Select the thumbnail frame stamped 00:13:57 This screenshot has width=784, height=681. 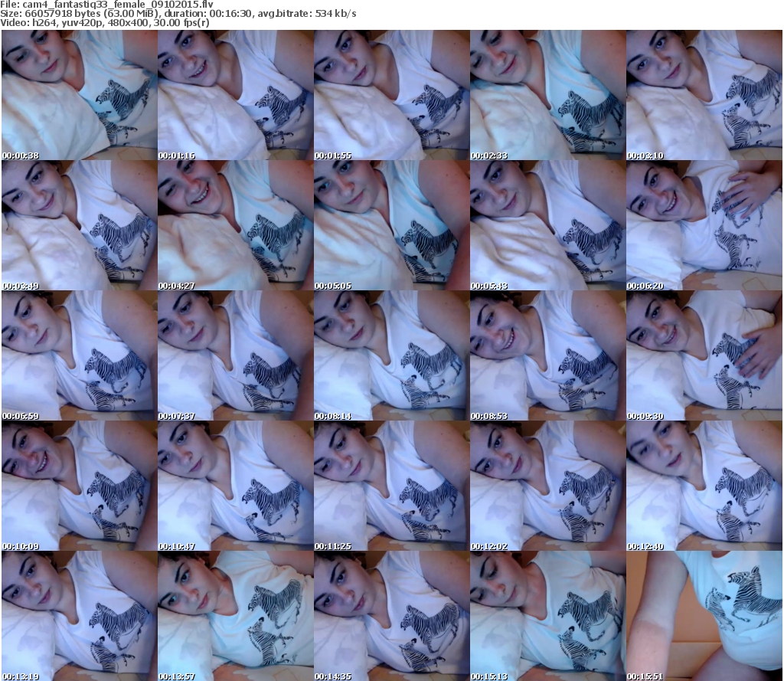click(236, 616)
